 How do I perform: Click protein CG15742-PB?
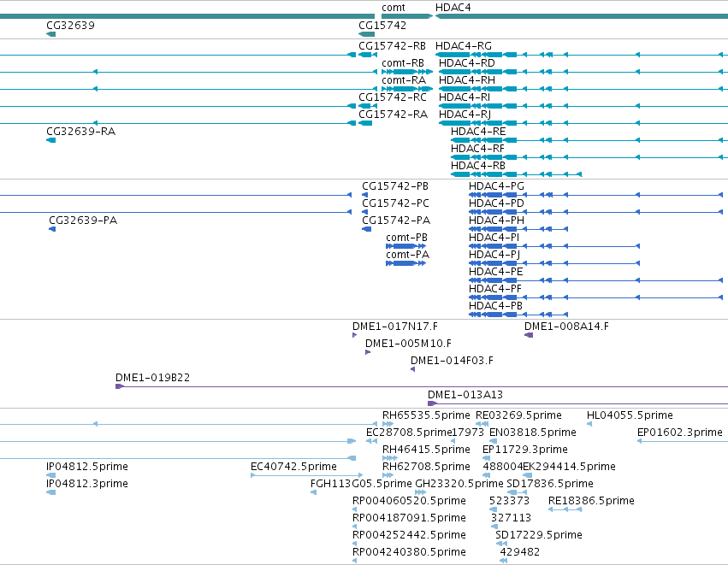point(395,186)
